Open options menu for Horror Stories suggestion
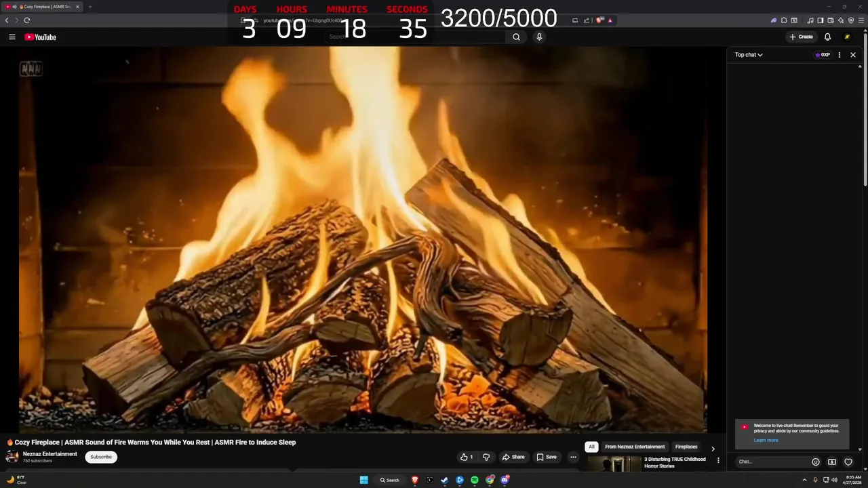The width and height of the screenshot is (868, 488). [718, 460]
